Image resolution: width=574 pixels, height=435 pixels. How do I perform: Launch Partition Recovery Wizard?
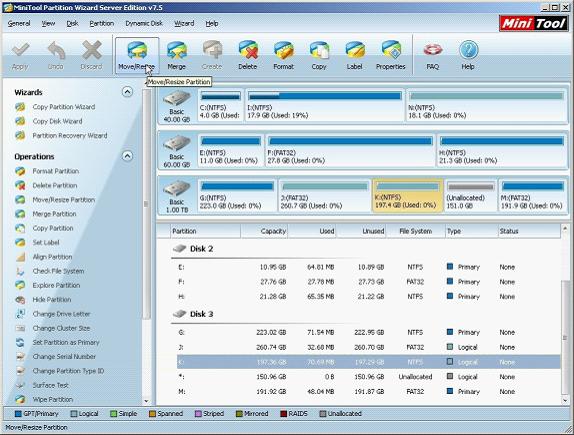click(x=70, y=135)
